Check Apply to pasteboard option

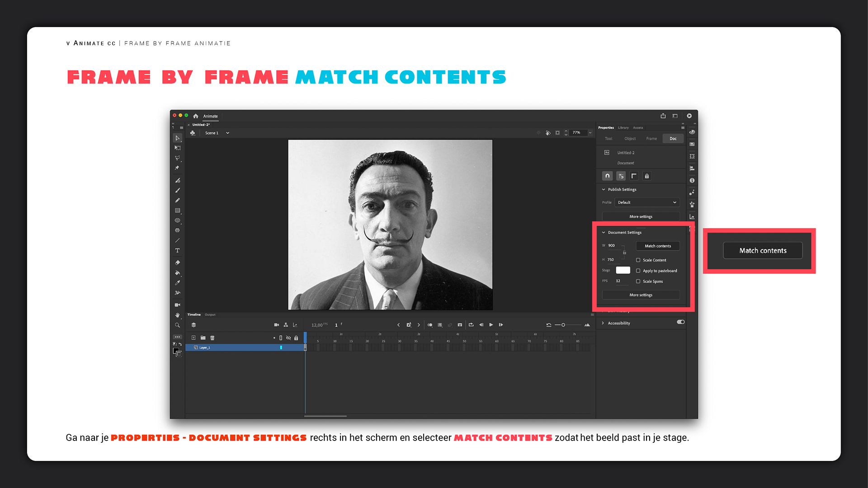pyautogui.click(x=638, y=271)
